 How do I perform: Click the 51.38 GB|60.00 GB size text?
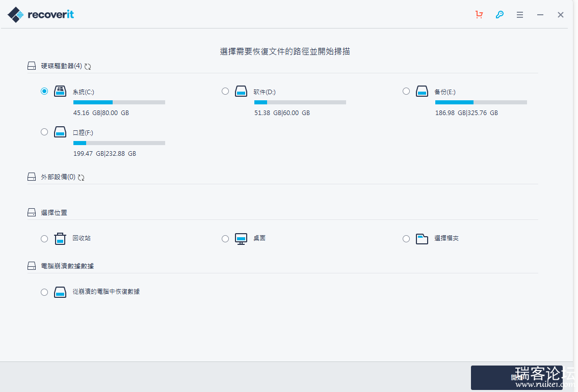282,113
